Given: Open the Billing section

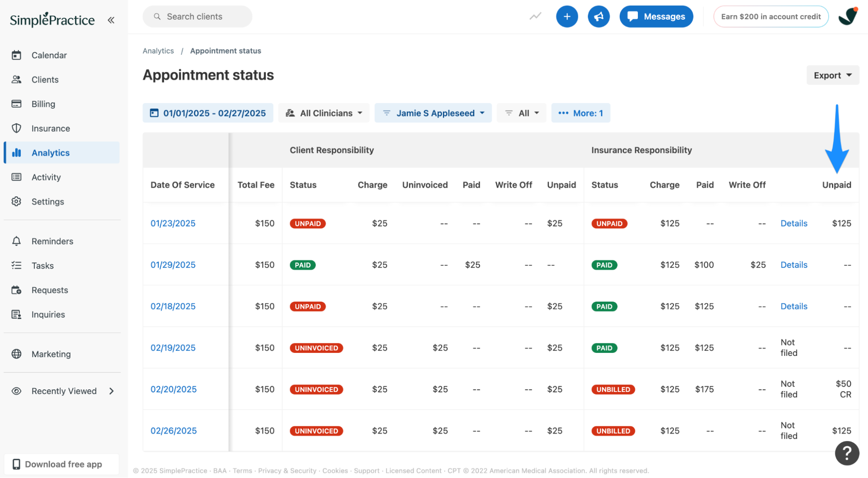Looking at the screenshot, I should 62,104.
